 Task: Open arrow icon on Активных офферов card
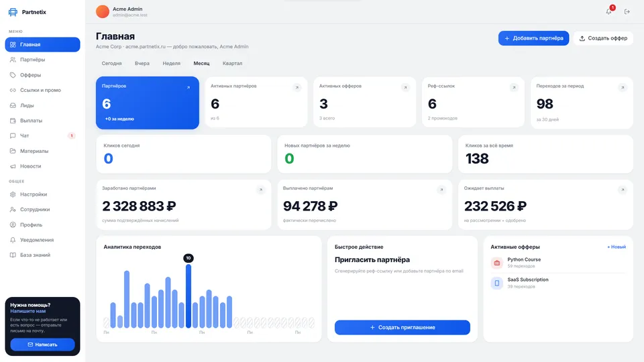(x=405, y=87)
